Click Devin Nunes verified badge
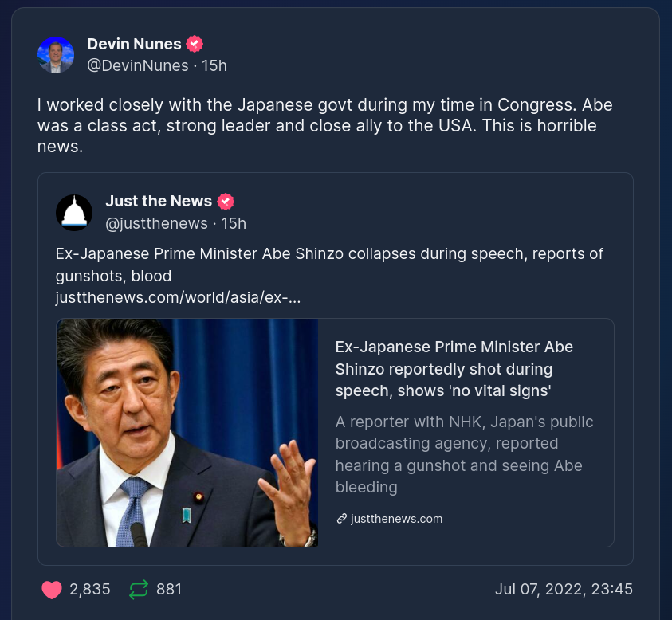 point(195,44)
